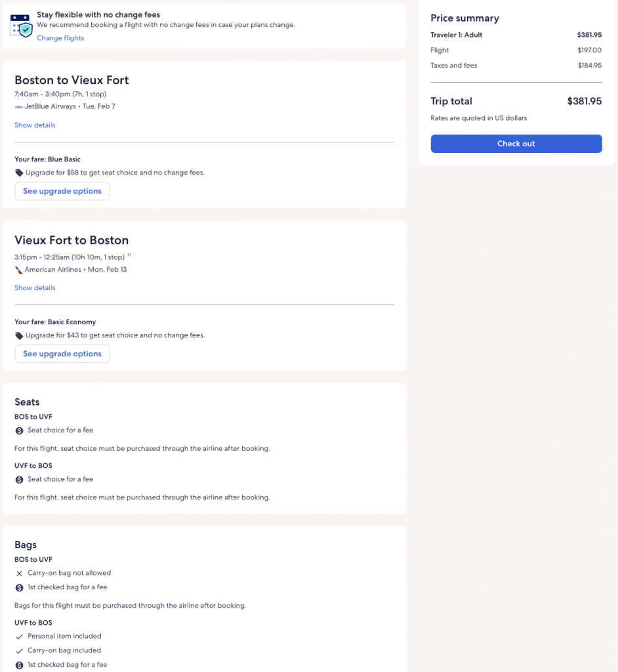618x672 pixels.
Task: Click the Basic Economy upgrade price tag icon
Action: (x=19, y=336)
